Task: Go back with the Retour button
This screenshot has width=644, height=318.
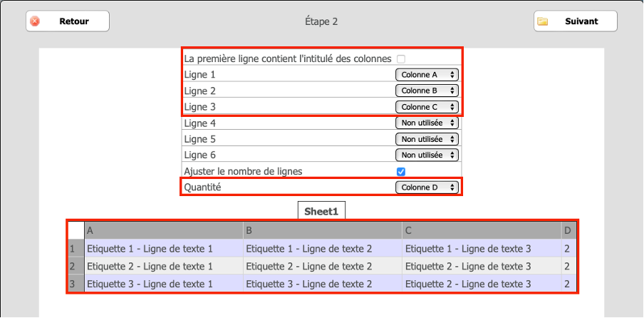Action: coord(68,21)
